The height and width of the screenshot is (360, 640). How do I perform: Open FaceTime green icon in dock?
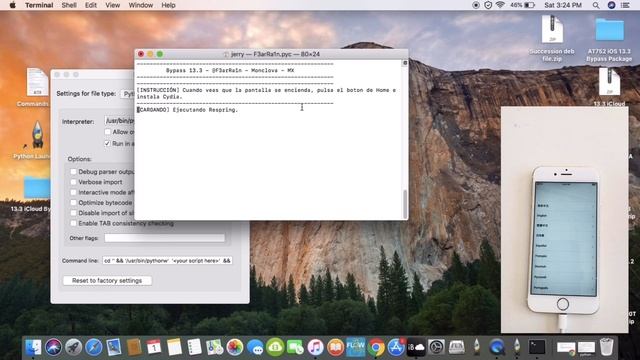[x=295, y=347]
